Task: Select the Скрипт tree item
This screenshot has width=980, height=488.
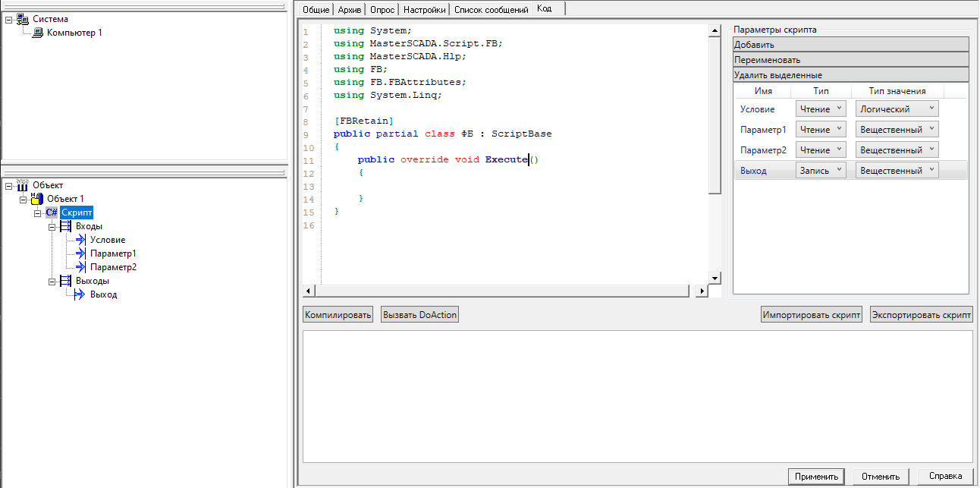Action: pos(77,213)
